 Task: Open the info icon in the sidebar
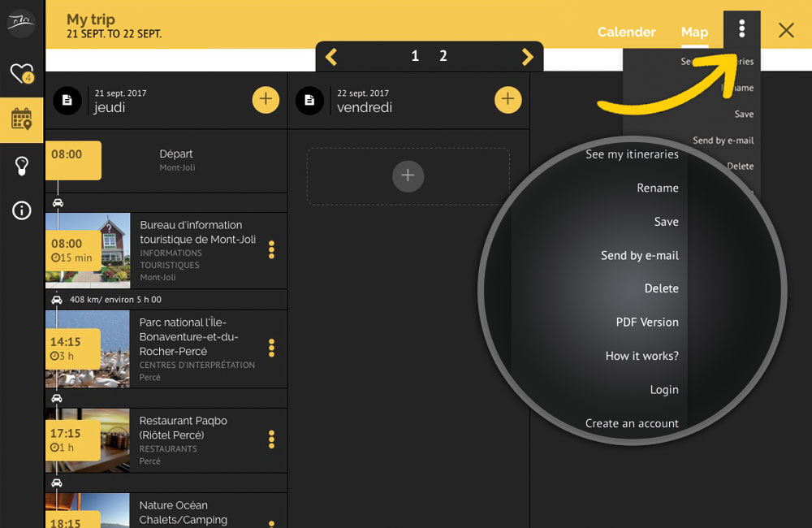(x=22, y=210)
